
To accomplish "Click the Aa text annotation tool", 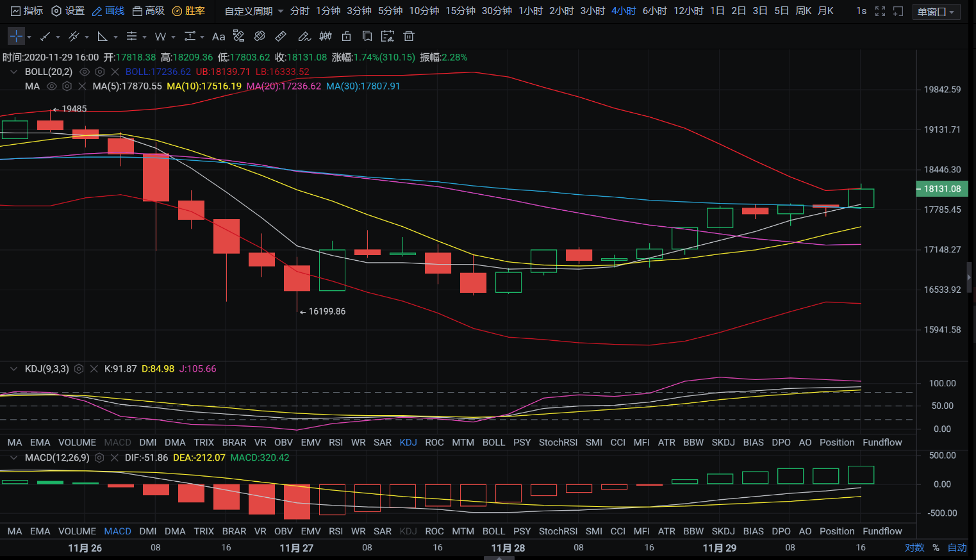I will coord(219,37).
